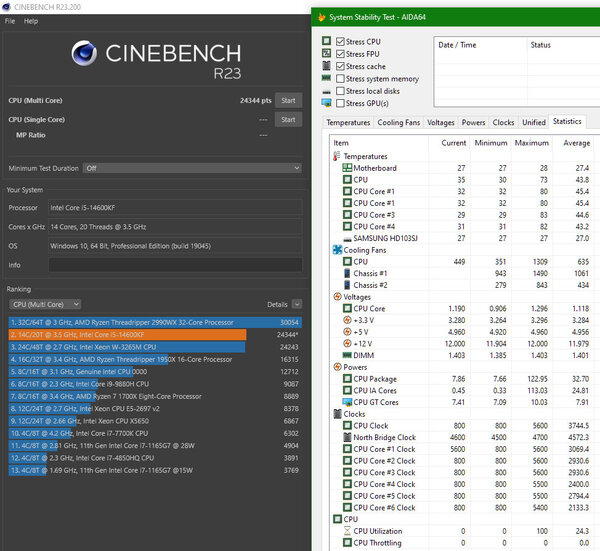Switch to the Cooling Fans tab
This screenshot has width=600, height=551.
398,123
